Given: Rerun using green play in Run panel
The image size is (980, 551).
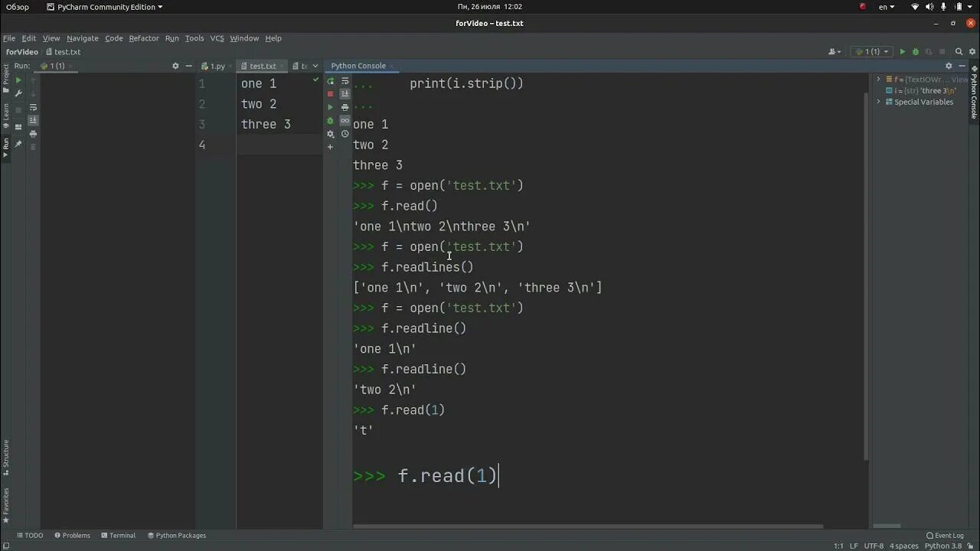Looking at the screenshot, I should (x=19, y=80).
